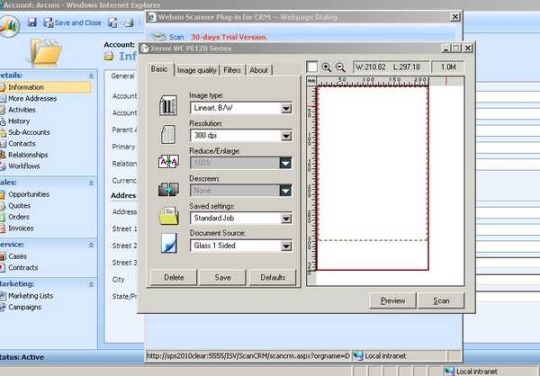Click the white selection box above preview
The height and width of the screenshot is (376, 540).
(312, 67)
